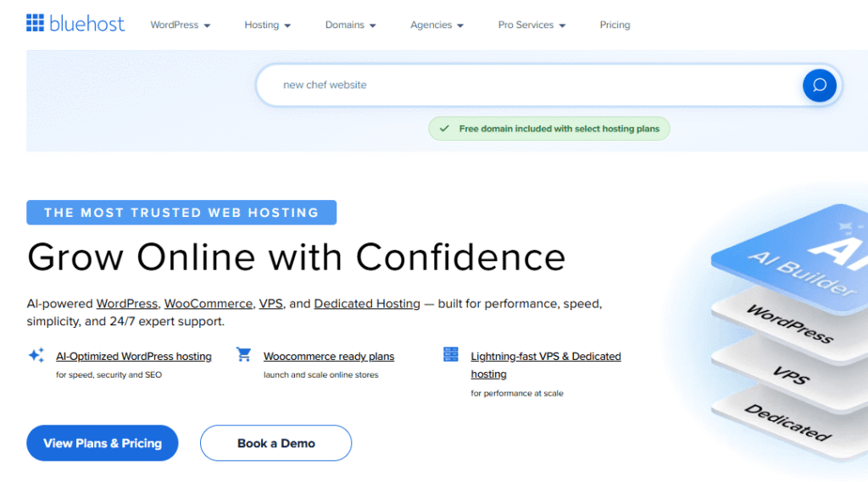The width and height of the screenshot is (868, 482).
Task: Open the Pro Services dropdown
Action: 531,25
